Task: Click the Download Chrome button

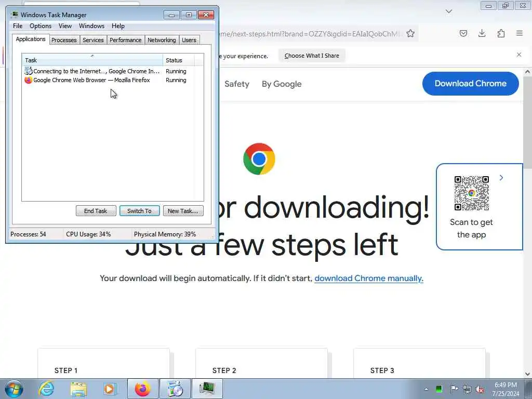Action: 471,84
